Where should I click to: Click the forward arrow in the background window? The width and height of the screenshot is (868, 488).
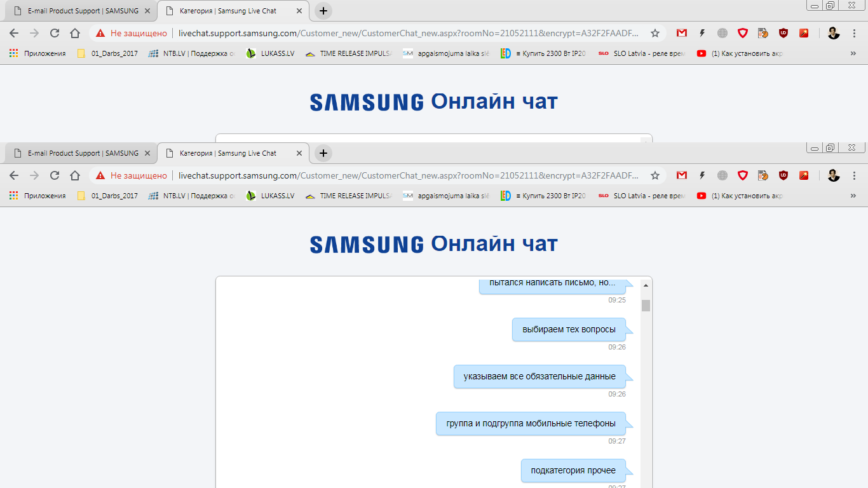pyautogui.click(x=34, y=33)
